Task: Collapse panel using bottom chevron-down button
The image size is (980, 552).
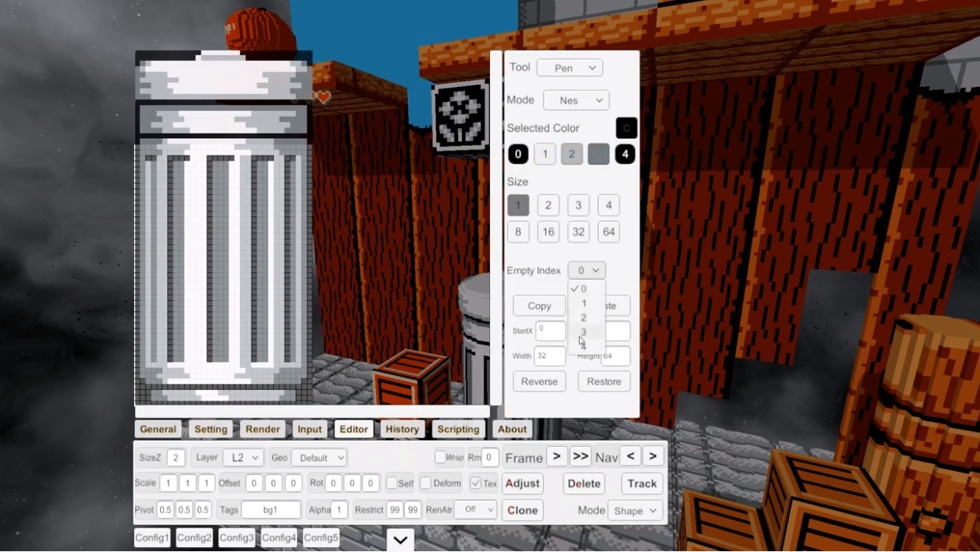Action: (x=400, y=540)
